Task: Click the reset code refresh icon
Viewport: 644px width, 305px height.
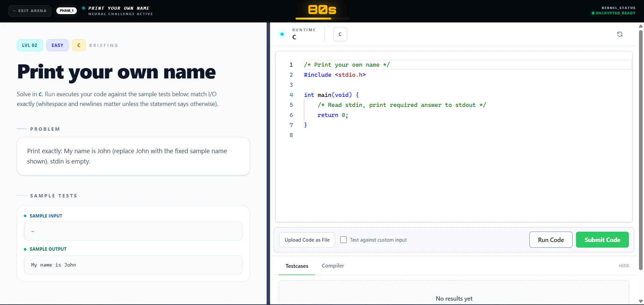Action: 620,34
